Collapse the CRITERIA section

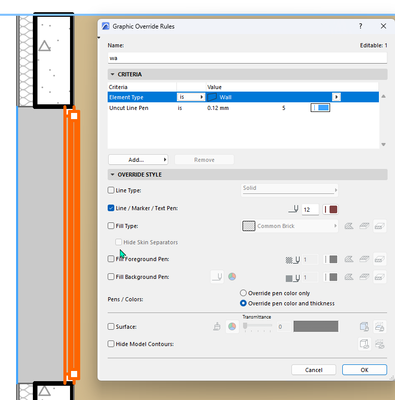112,74
